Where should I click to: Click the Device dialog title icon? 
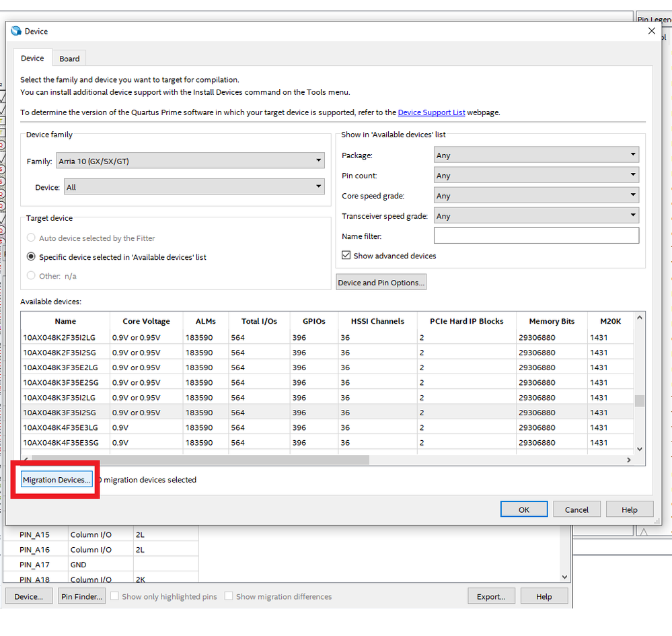(16, 31)
